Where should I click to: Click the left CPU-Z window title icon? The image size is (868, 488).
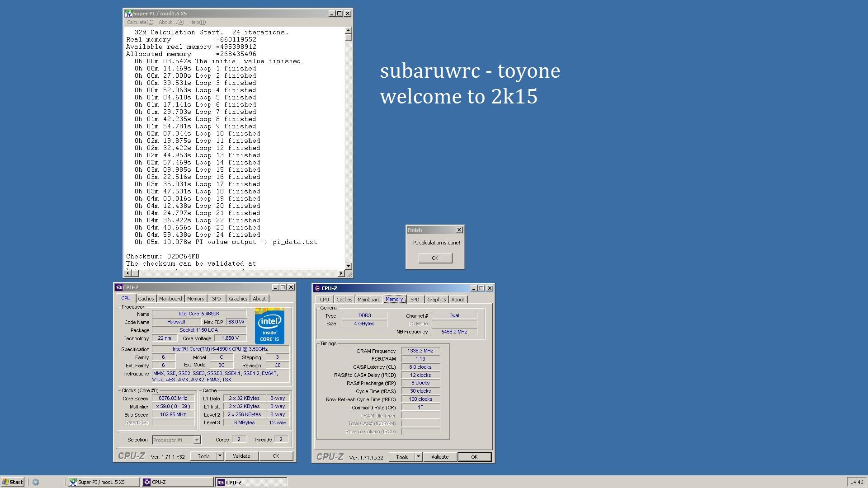click(x=119, y=287)
